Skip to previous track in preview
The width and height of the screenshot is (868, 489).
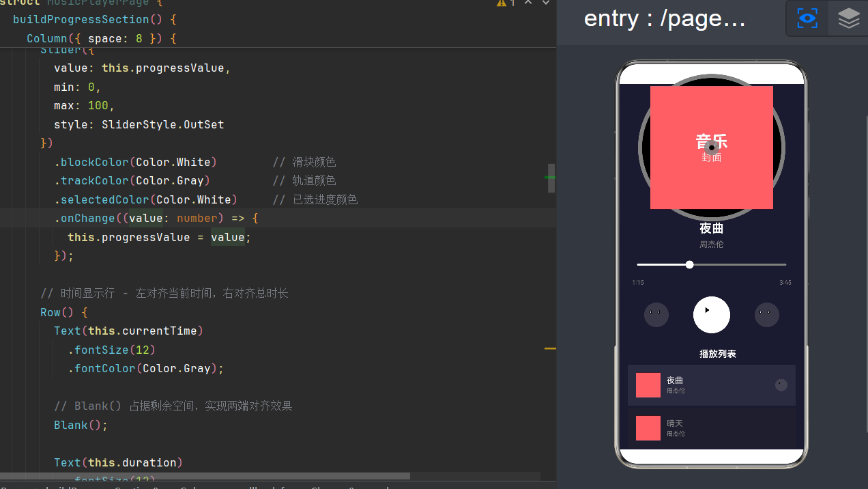pyautogui.click(x=656, y=315)
